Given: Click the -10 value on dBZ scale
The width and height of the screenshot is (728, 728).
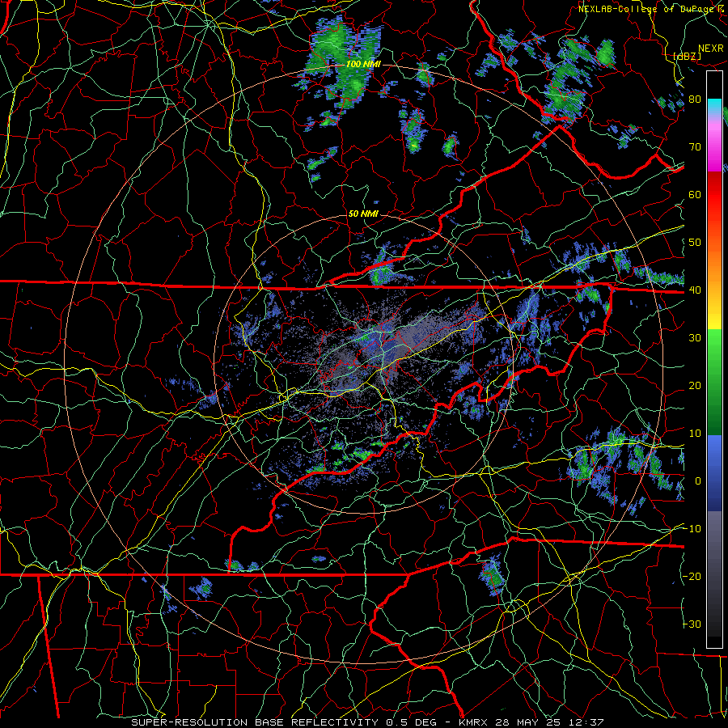Looking at the screenshot, I should [x=692, y=529].
